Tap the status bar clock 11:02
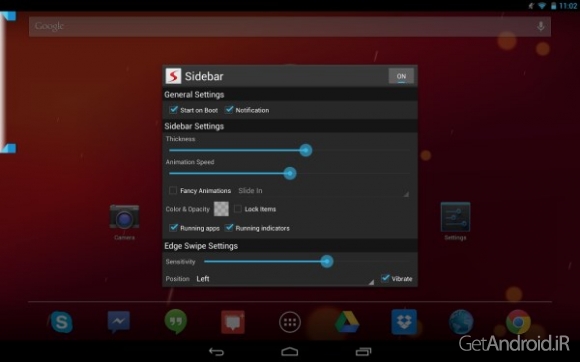The height and width of the screenshot is (362, 580). 568,6
